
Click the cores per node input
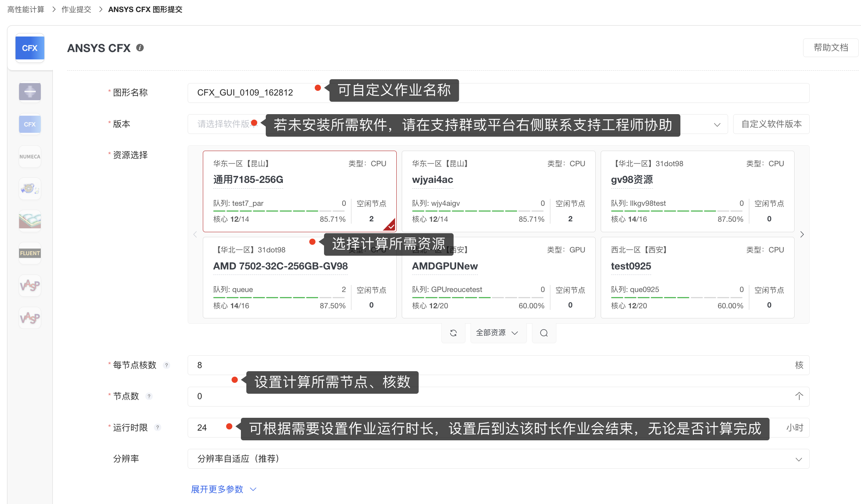point(498,365)
